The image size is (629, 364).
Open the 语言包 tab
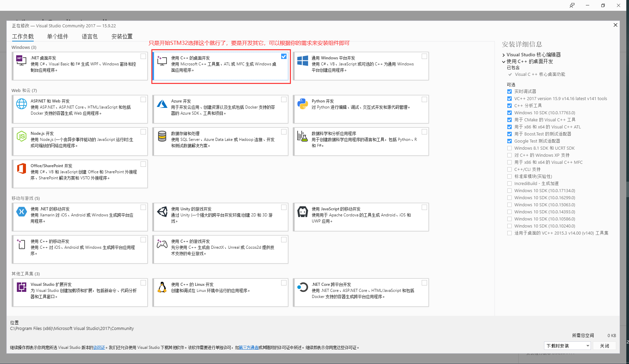[90, 36]
